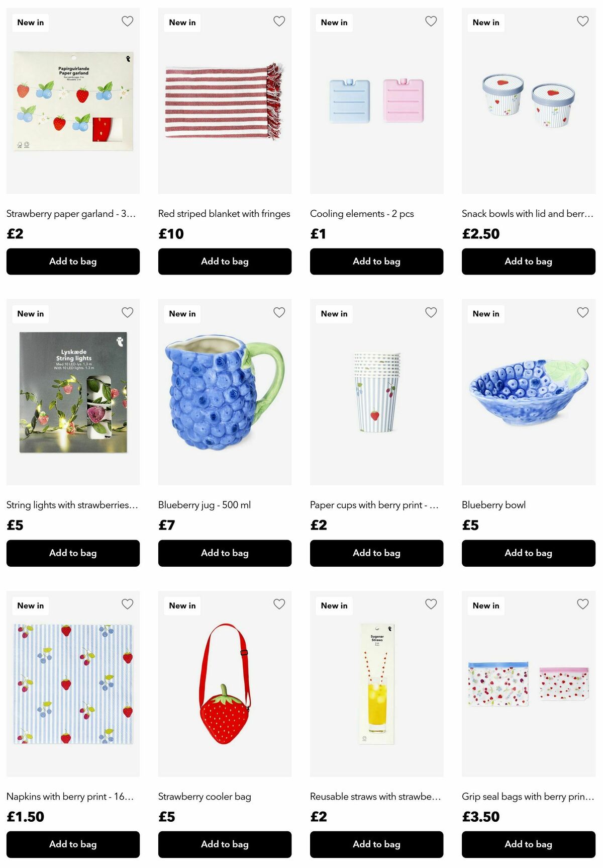Toggle favorite heart on Strawberry cooler bag

click(279, 604)
